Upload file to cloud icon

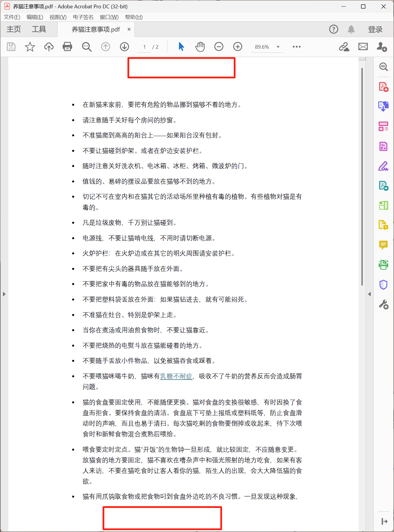pyautogui.click(x=49, y=47)
